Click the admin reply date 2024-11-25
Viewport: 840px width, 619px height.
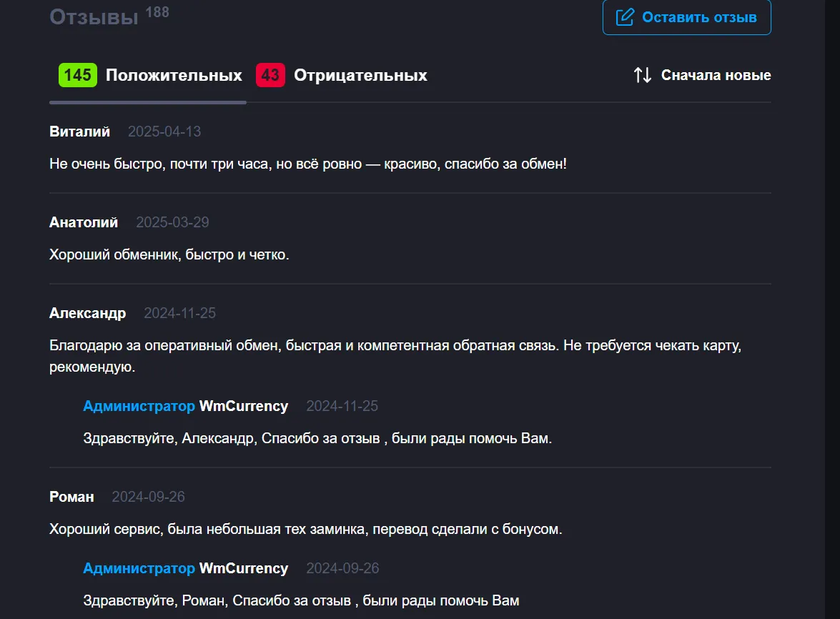tap(342, 406)
